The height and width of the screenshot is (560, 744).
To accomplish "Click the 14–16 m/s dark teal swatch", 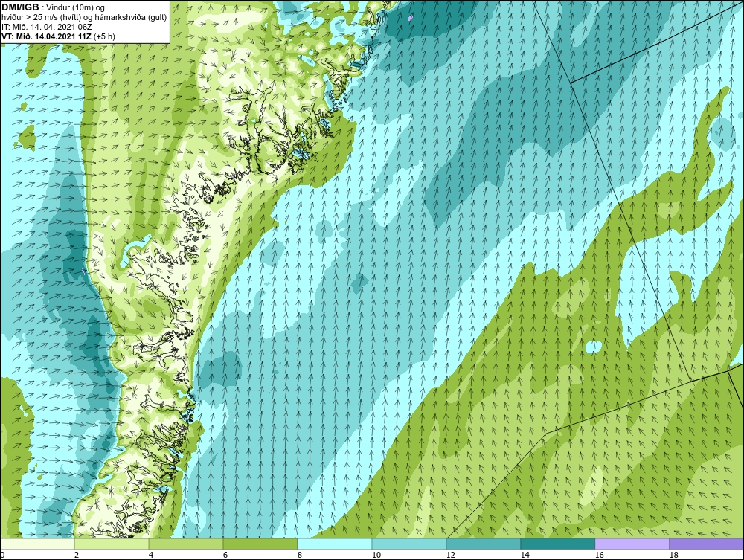I will click(x=557, y=544).
